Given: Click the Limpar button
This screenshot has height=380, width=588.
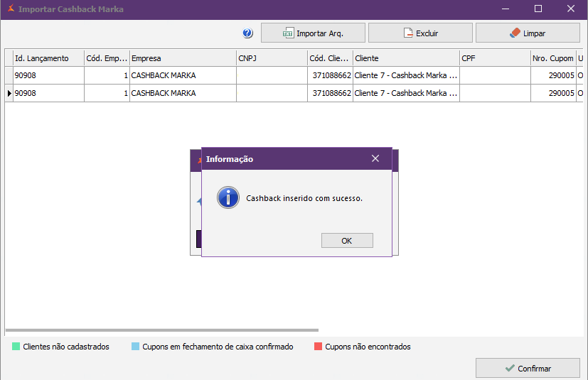Looking at the screenshot, I should click(528, 33).
